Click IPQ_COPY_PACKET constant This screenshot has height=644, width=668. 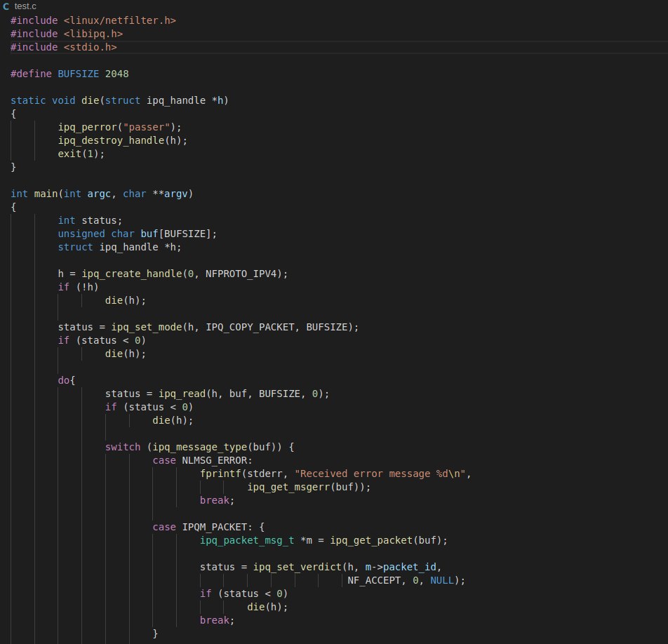(250, 327)
